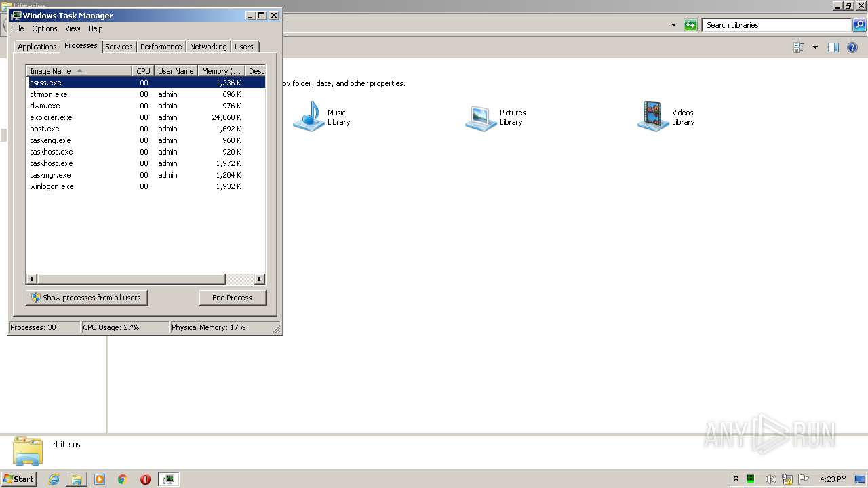Switch to the Applications tab
This screenshot has height=488, width=868.
point(37,47)
